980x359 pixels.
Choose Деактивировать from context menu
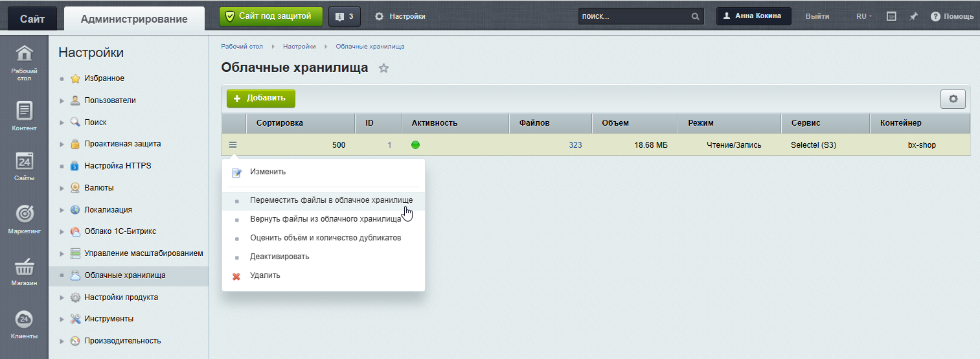point(279,257)
